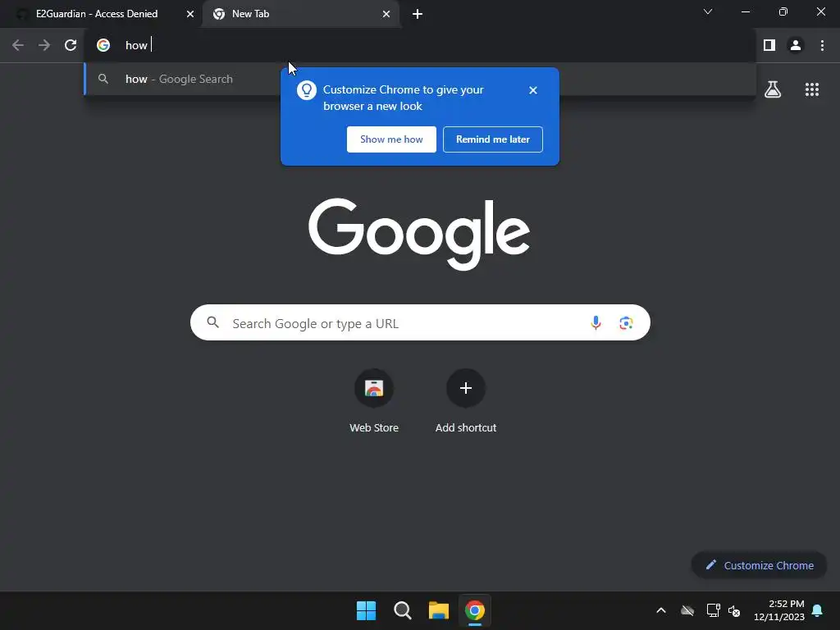Screen dimensions: 840x630
Task: Open Search Labs flask icon
Action: 773,89
